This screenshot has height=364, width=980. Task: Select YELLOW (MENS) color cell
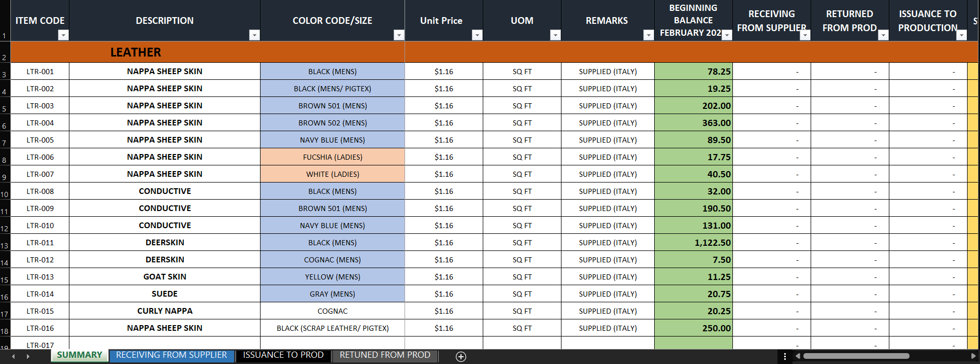pos(333,277)
